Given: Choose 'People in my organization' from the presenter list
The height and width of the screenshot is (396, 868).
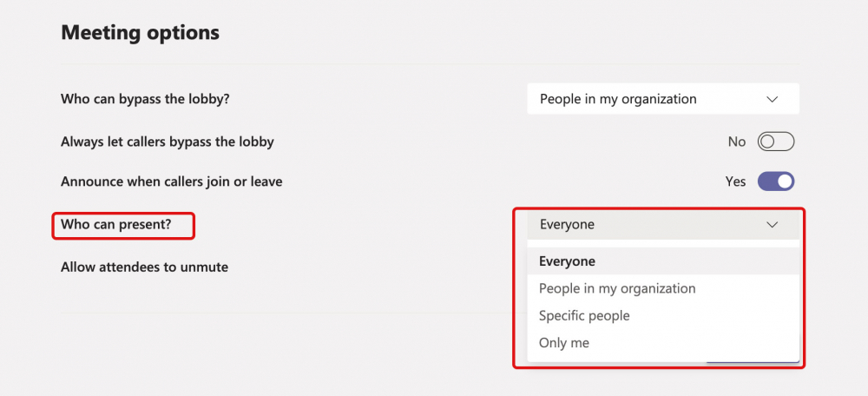Looking at the screenshot, I should [617, 288].
